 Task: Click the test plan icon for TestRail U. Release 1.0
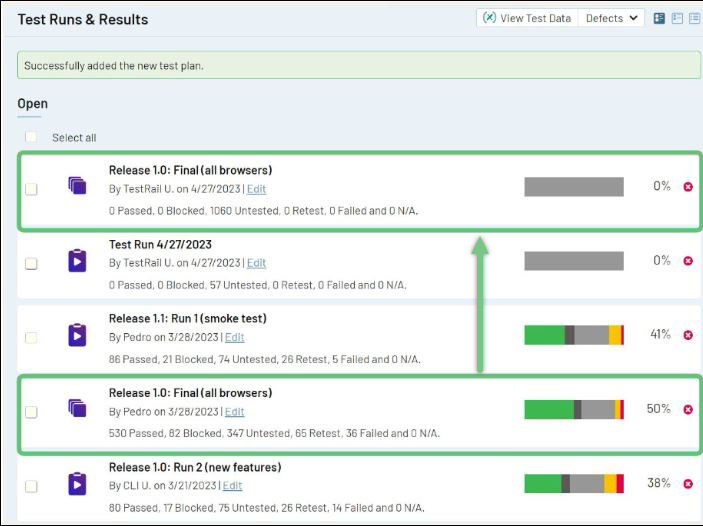(78, 186)
